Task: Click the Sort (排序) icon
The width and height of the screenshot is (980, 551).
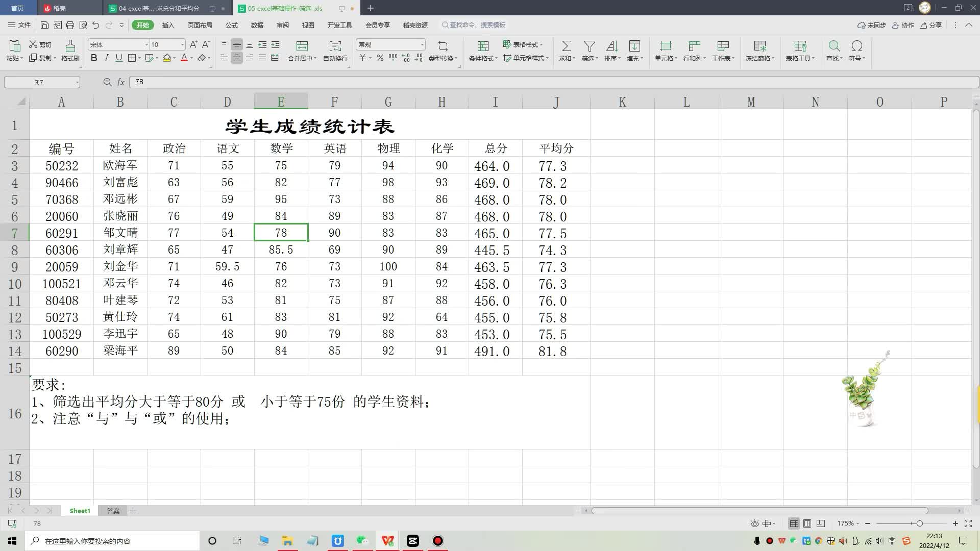Action: pyautogui.click(x=611, y=46)
